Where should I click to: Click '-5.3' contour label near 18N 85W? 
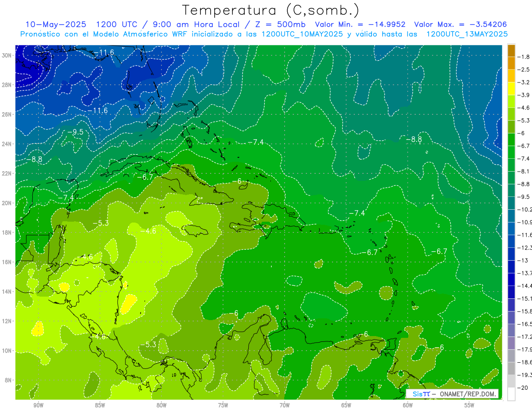tap(101, 223)
